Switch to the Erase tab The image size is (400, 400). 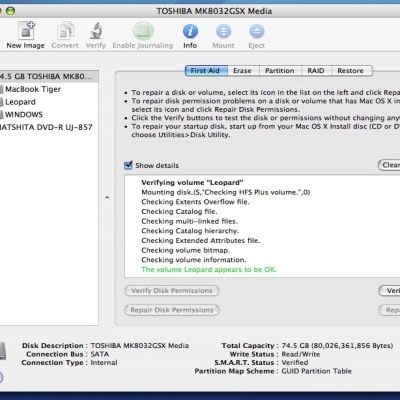point(242,71)
